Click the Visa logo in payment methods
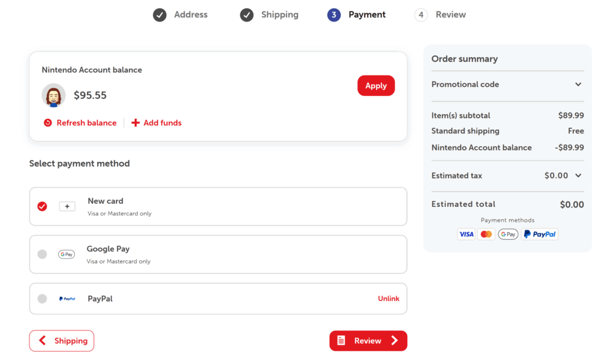Screen dimensions: 614x364 tap(466, 234)
